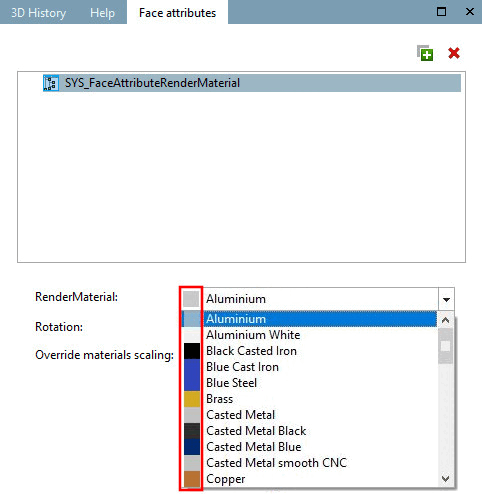Collapse the RenderMaterial dropdown arrow
This screenshot has height=494, width=482.
[446, 299]
